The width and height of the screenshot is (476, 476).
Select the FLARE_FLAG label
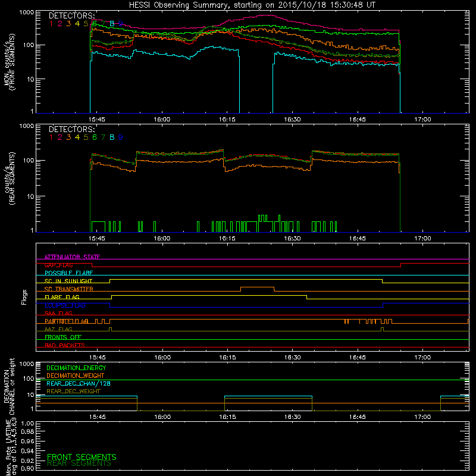[x=62, y=297]
